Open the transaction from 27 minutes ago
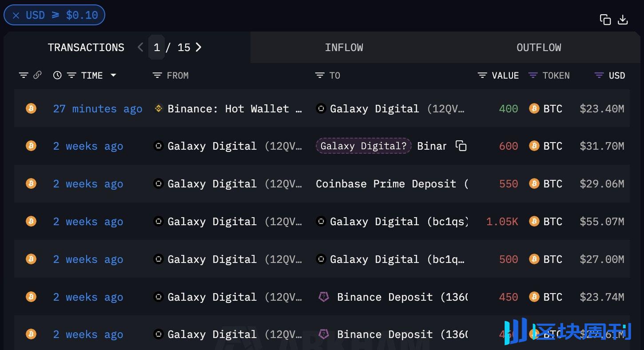644x350 pixels. click(98, 108)
